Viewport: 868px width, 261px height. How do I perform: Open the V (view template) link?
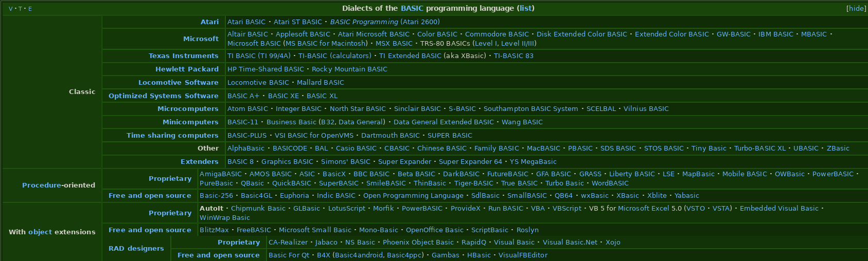tap(11, 9)
